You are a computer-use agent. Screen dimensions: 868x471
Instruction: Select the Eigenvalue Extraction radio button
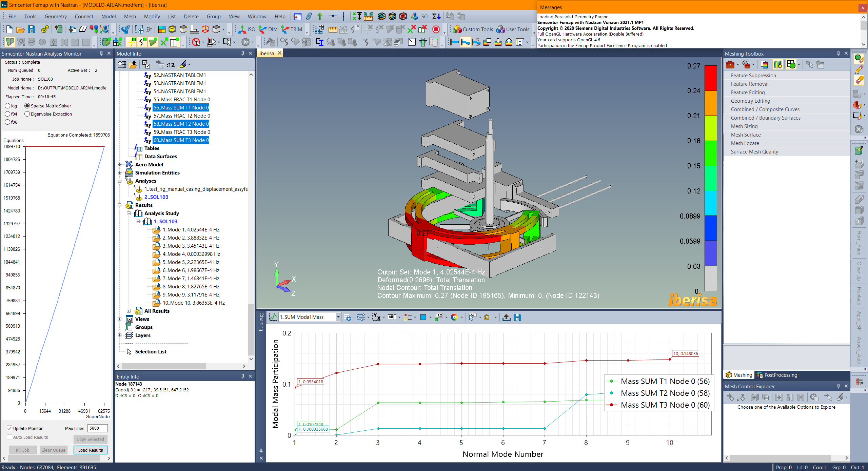click(x=27, y=114)
